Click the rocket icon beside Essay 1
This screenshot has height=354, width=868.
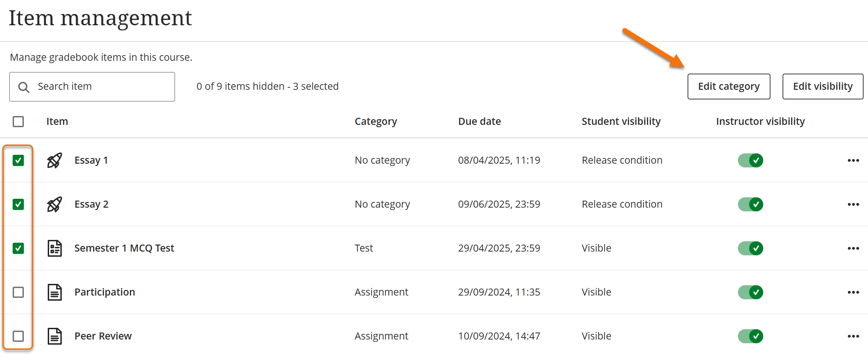click(54, 160)
